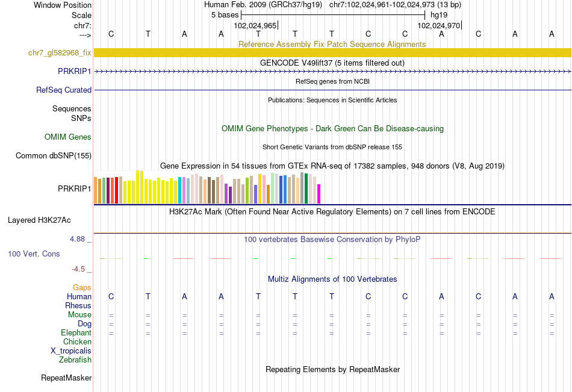This screenshot has height=392, width=572.
Task: Click the Human Feb. 2009 assembly text
Action: pos(263,5)
